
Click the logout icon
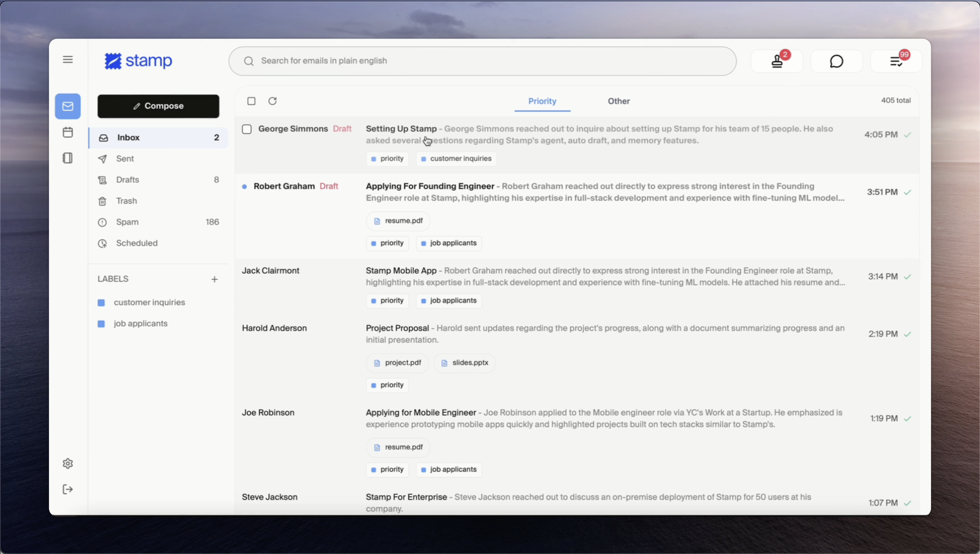(x=68, y=489)
